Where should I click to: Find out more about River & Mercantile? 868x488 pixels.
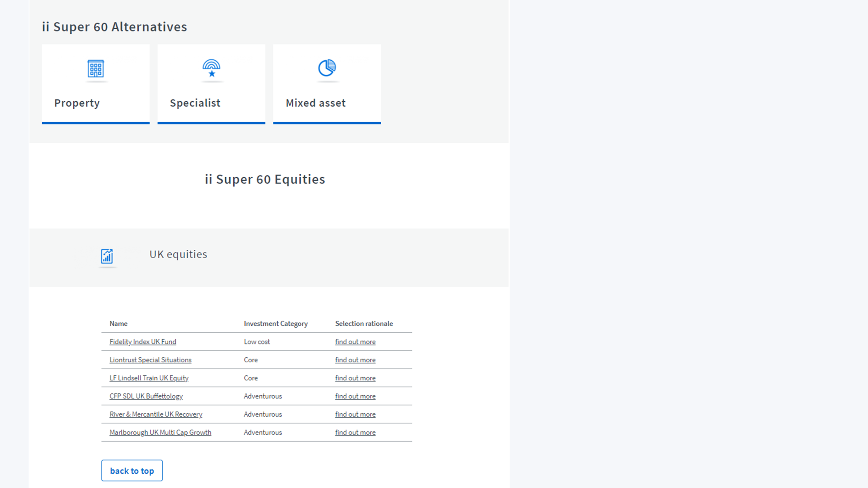pos(355,414)
